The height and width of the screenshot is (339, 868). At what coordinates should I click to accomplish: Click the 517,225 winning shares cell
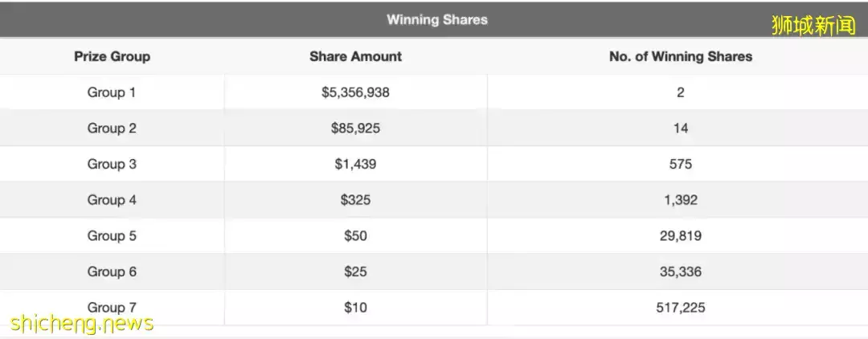tap(681, 308)
